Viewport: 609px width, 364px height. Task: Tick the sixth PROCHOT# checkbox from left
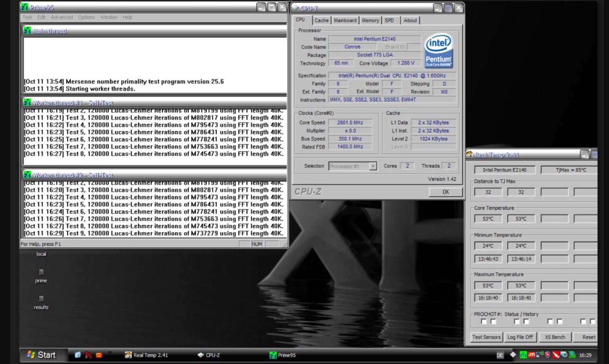[559, 321]
